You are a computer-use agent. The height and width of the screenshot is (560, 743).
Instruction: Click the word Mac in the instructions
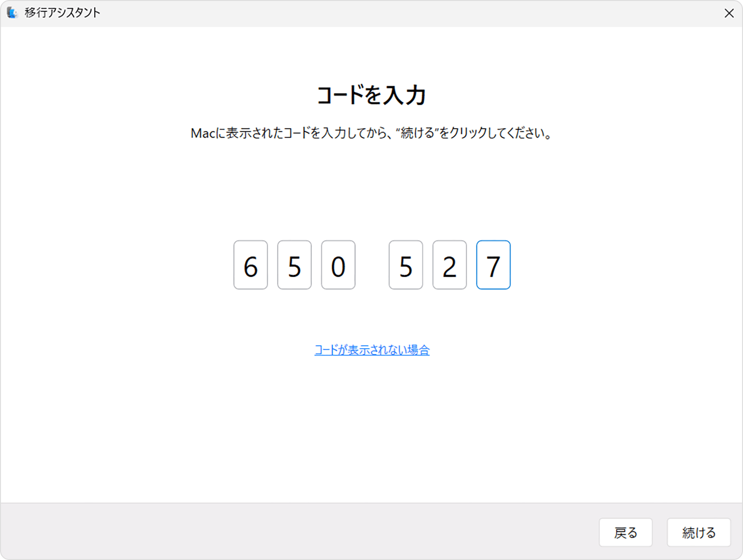202,134
